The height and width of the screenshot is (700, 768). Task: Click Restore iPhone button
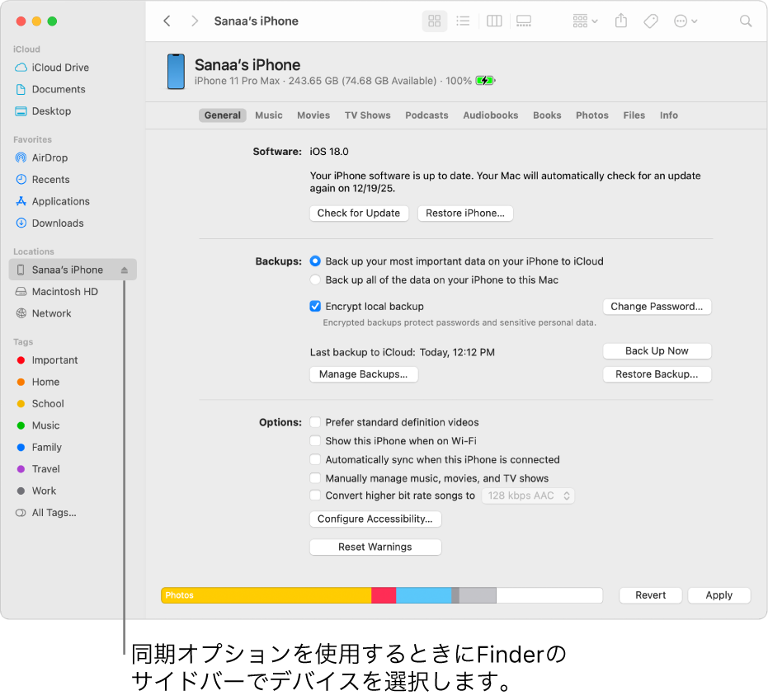tap(464, 214)
